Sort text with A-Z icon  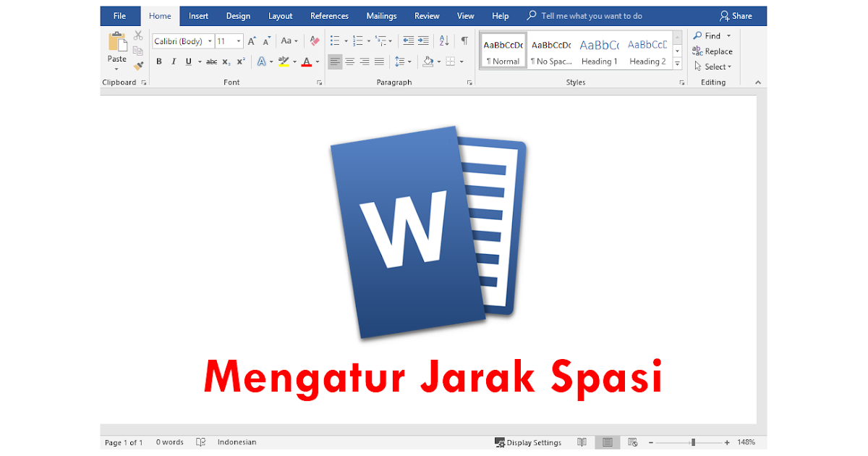444,41
